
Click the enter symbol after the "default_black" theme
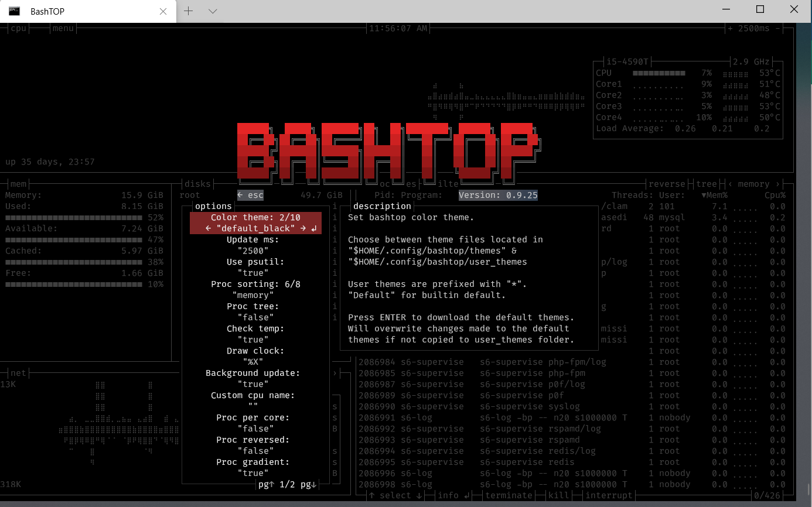coord(314,228)
